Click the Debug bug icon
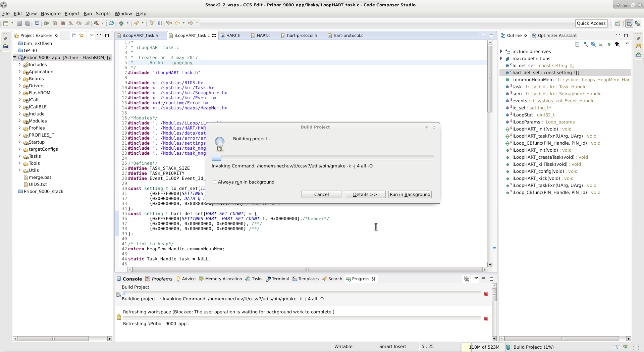 point(121,23)
